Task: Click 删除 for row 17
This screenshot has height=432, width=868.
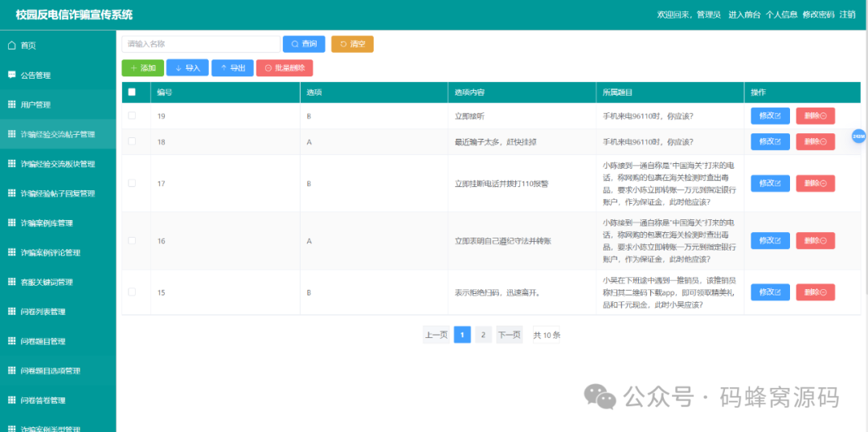Action: (x=816, y=183)
